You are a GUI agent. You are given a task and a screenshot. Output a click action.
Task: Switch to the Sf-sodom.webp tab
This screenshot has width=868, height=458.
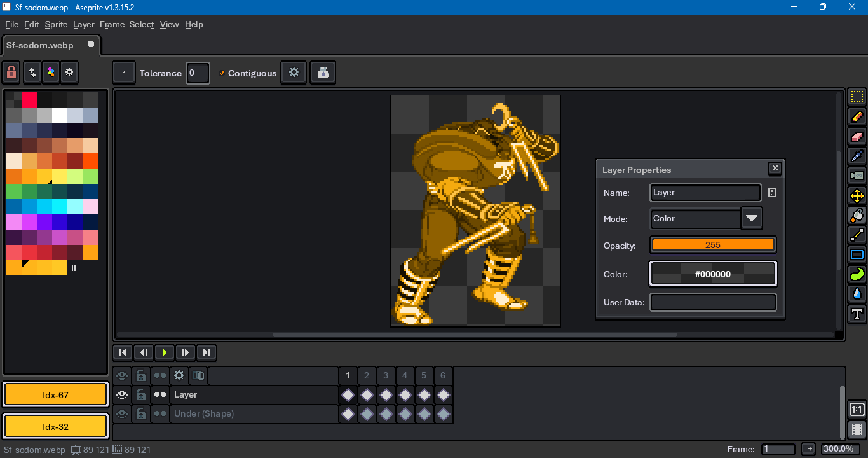click(40, 45)
